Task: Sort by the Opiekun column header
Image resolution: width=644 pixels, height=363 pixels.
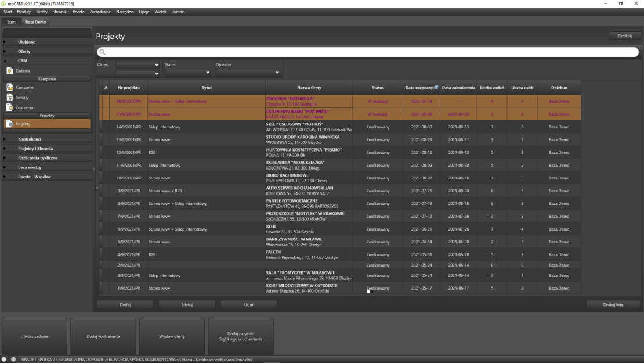Action: point(559,88)
